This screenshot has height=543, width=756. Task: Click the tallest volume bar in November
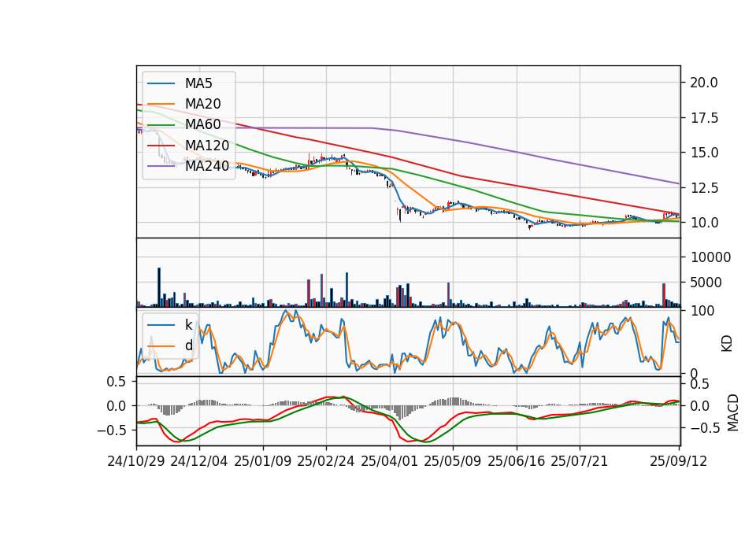click(159, 287)
